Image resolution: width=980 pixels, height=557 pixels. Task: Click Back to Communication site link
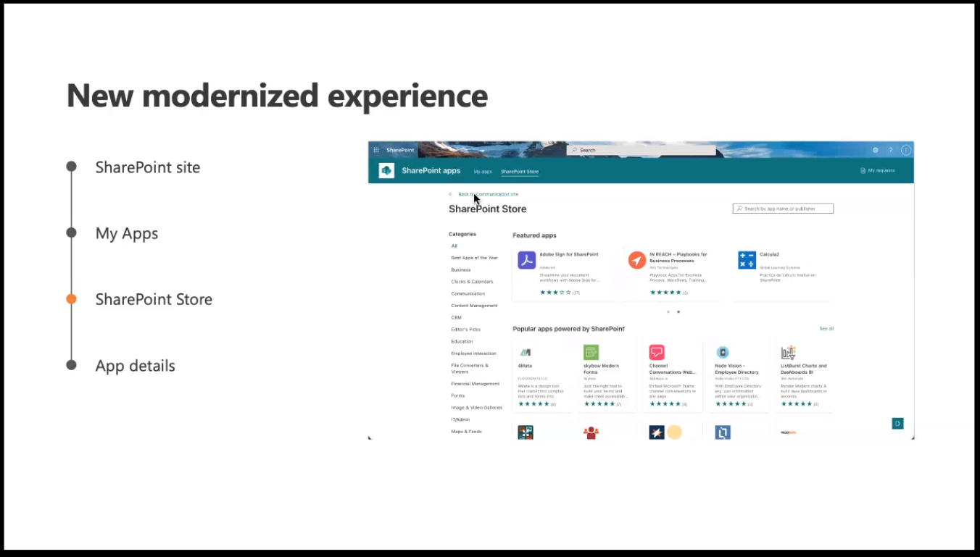[488, 194]
